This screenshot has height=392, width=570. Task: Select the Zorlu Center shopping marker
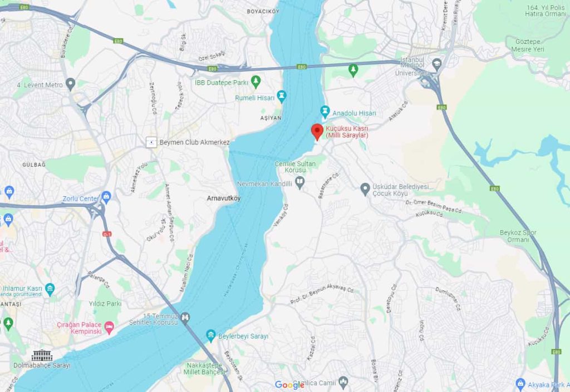106,197
